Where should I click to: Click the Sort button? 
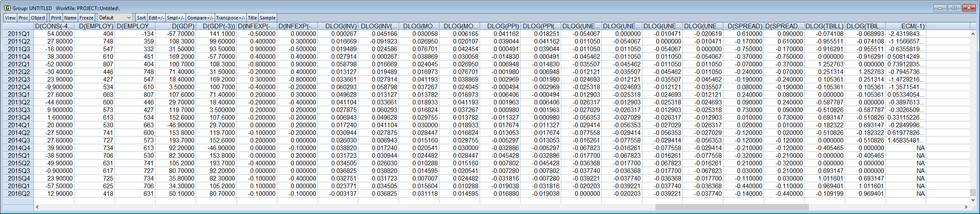point(141,18)
